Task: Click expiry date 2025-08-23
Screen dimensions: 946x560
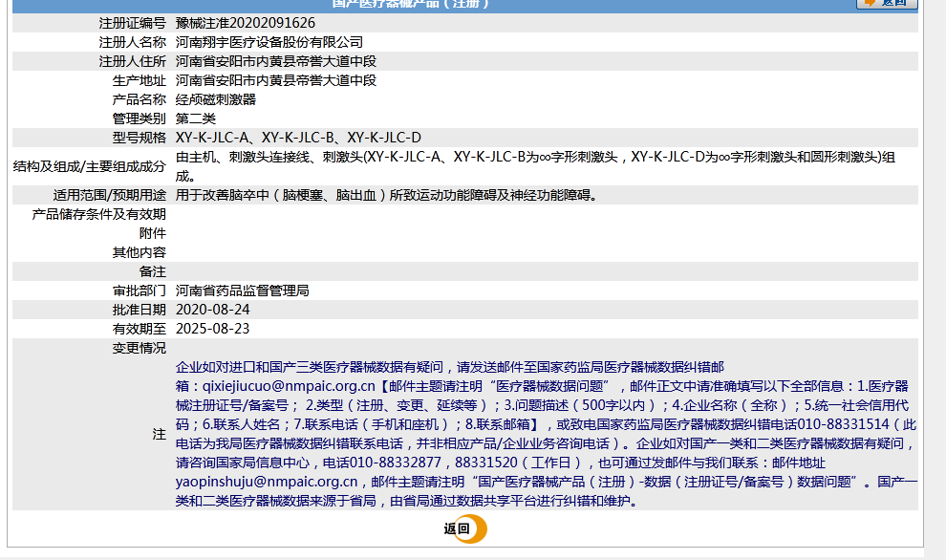Action: [x=212, y=329]
